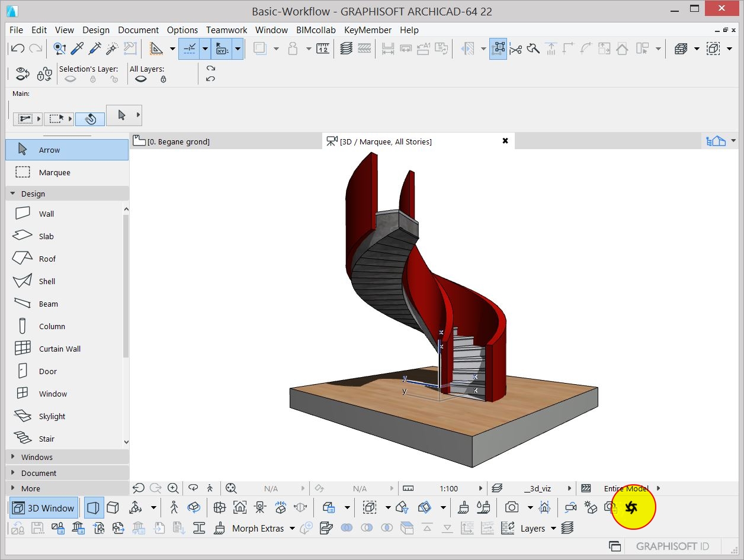Open the Help menu

tap(409, 30)
